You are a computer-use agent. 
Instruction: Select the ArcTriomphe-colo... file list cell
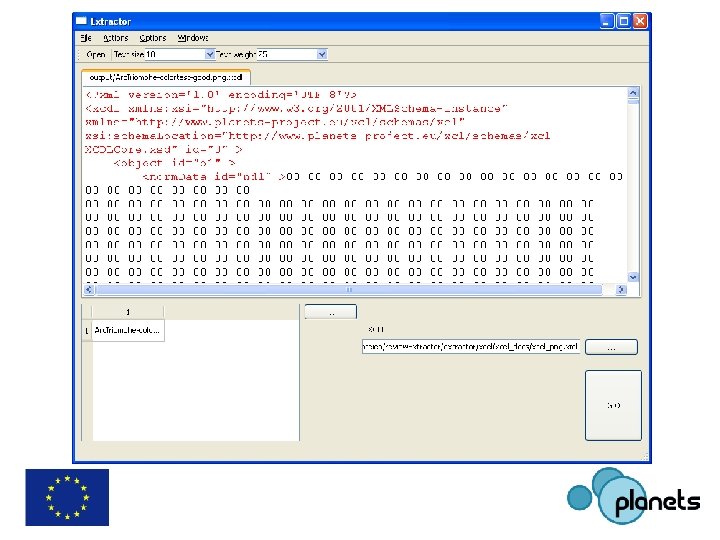pyautogui.click(x=128, y=330)
